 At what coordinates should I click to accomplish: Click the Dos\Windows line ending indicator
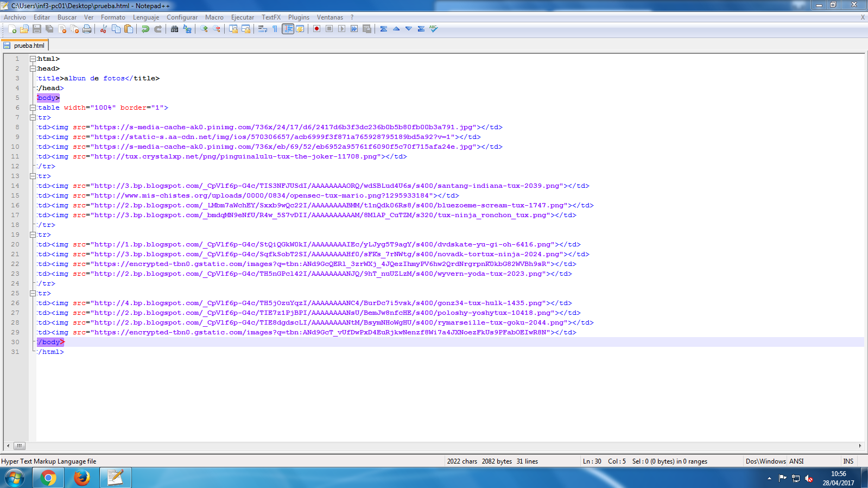(765, 461)
